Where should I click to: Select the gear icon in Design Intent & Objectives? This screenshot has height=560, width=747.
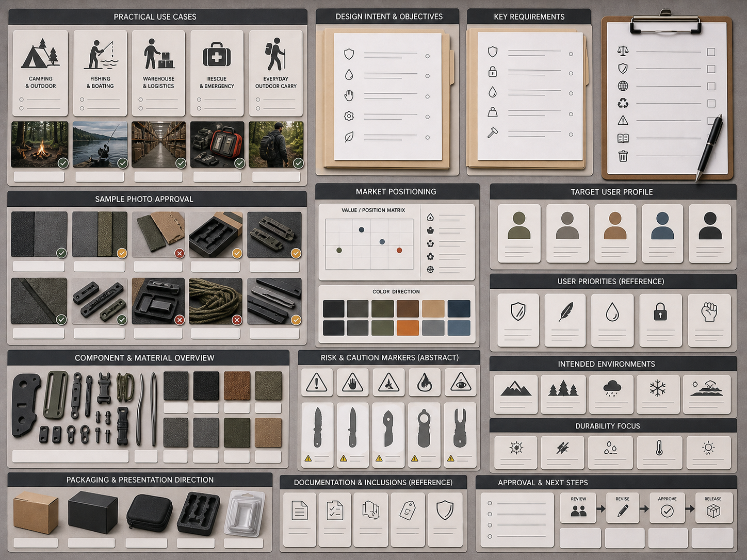[349, 117]
